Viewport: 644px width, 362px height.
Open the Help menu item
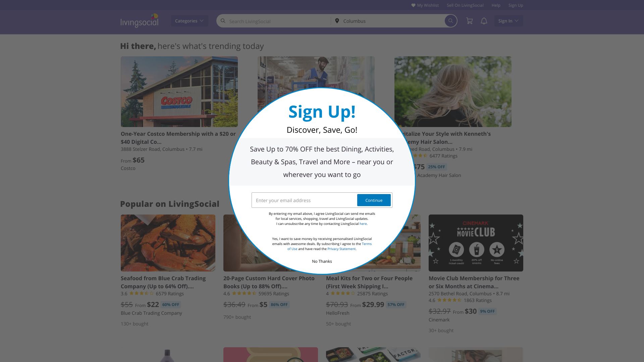(496, 5)
